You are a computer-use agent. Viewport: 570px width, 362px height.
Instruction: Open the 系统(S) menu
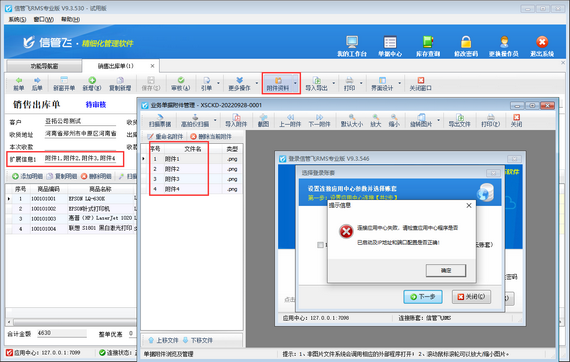(17, 19)
